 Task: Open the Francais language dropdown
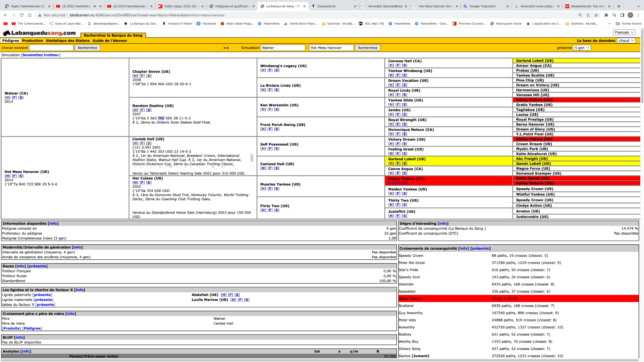click(x=625, y=32)
